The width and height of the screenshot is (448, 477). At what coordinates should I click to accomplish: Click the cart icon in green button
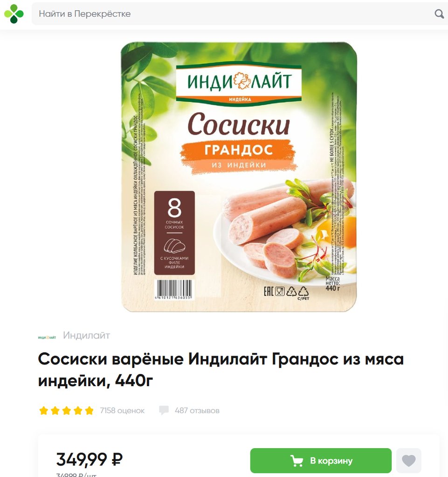(x=296, y=461)
